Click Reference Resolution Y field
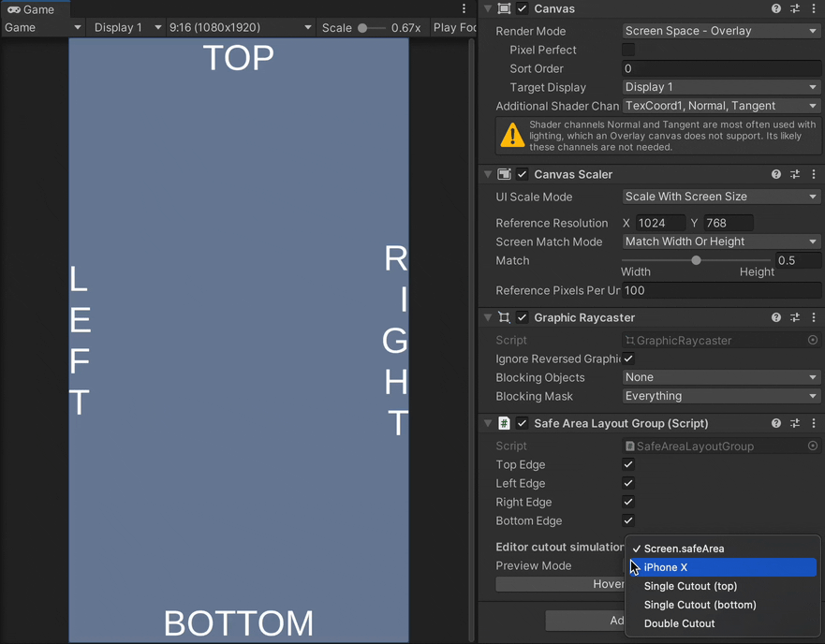 pos(729,223)
